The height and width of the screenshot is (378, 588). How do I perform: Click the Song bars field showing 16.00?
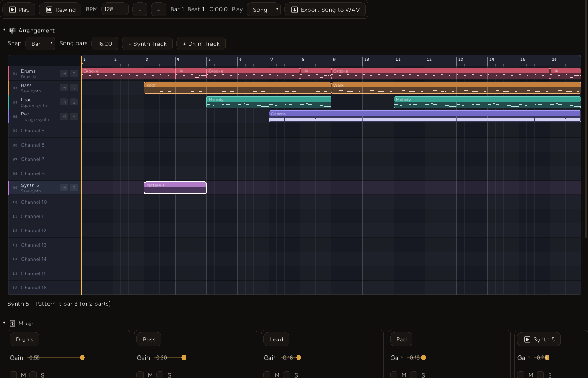pyautogui.click(x=105, y=44)
